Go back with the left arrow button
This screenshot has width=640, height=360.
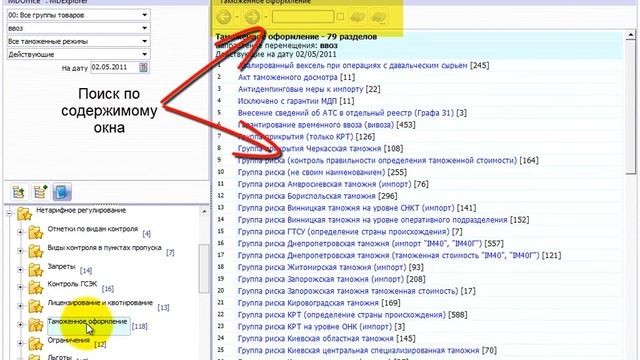click(224, 17)
